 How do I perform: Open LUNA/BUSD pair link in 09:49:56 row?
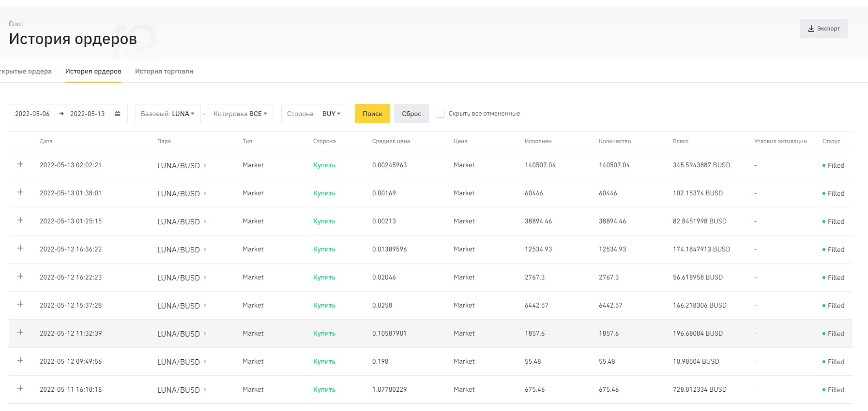182,362
